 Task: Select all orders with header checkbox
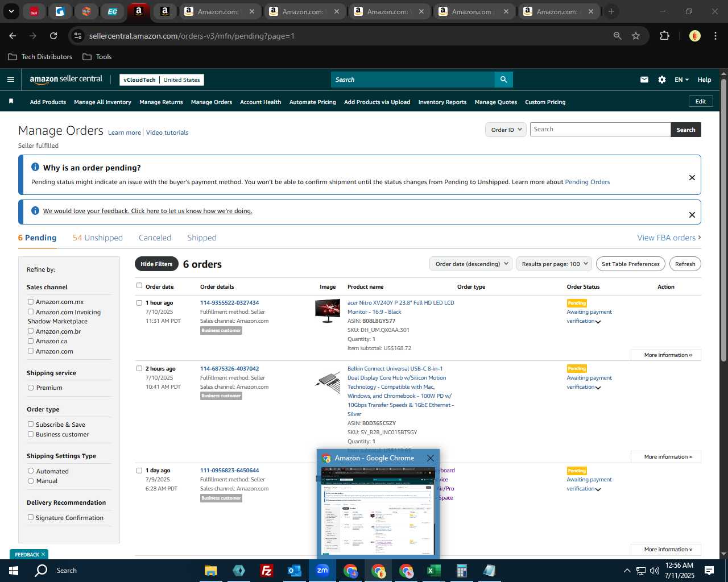tap(139, 286)
